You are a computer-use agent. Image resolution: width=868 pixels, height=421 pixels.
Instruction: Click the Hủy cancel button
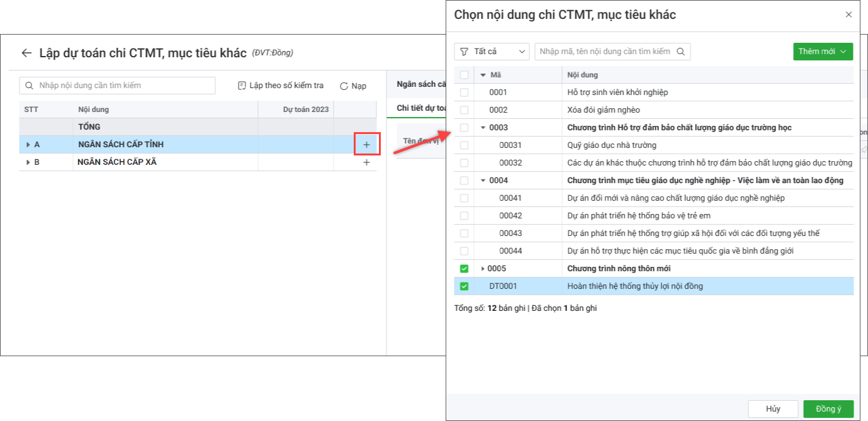(x=773, y=409)
